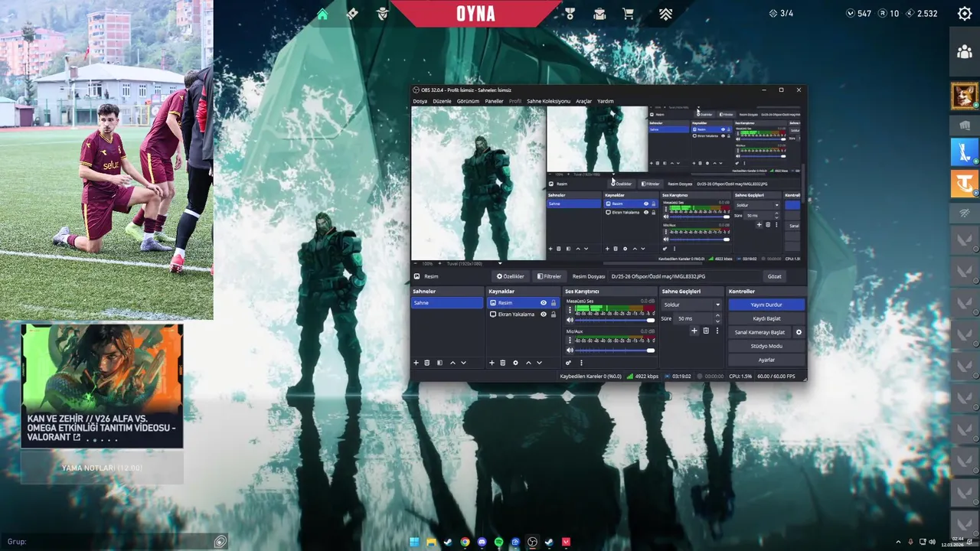980x551 pixels.
Task: Move source down in Kaynaklar panel
Action: (x=539, y=363)
